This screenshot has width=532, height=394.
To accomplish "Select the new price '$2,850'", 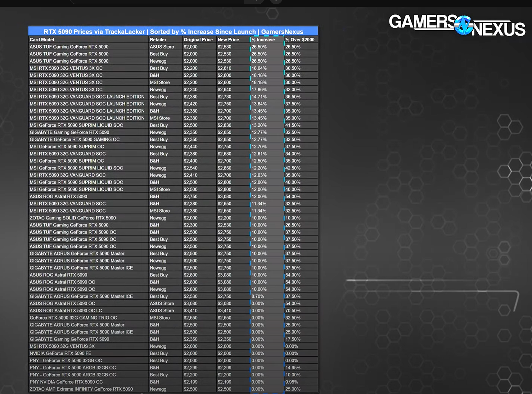I will pyautogui.click(x=224, y=168).
